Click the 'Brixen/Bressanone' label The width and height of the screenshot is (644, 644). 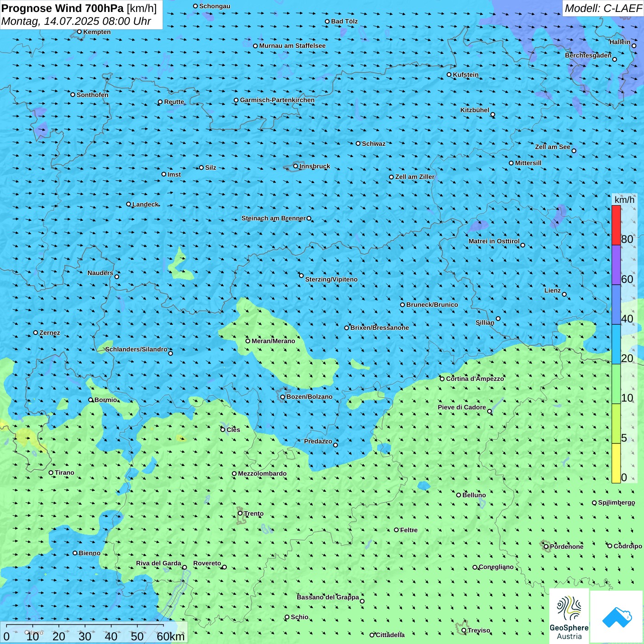pyautogui.click(x=379, y=328)
